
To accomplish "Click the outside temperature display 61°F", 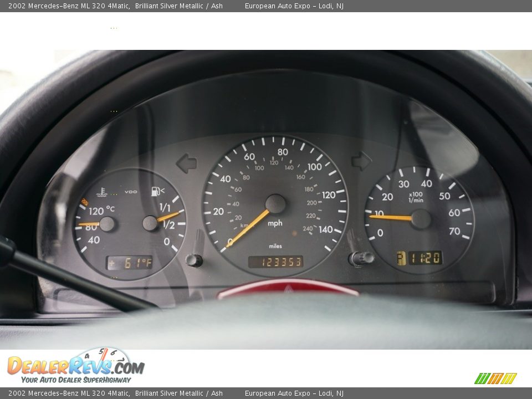I will point(130,263).
